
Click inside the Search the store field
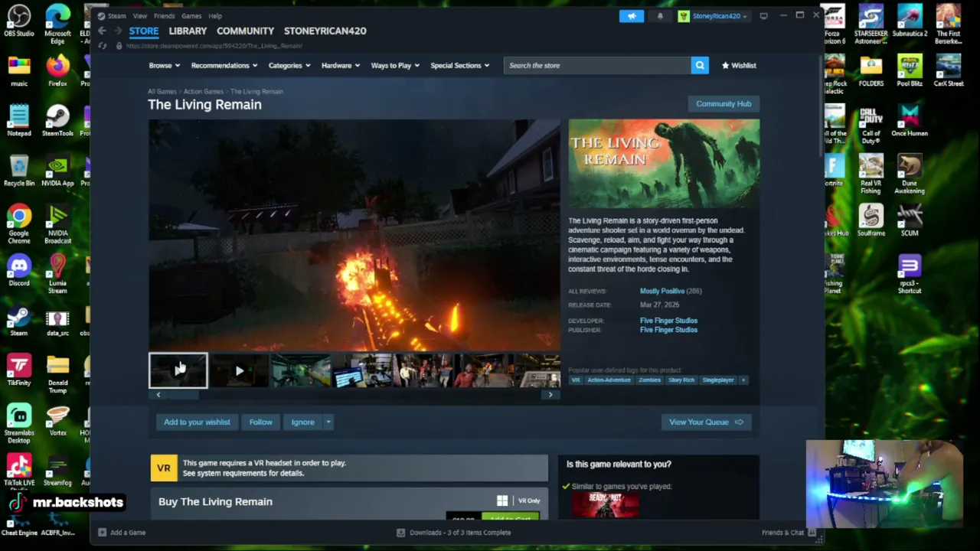pos(597,65)
